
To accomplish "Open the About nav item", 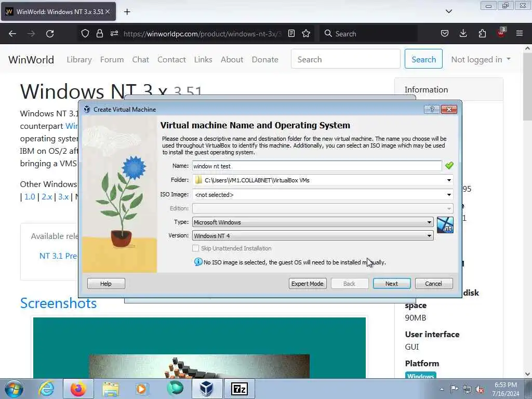I will [x=232, y=59].
